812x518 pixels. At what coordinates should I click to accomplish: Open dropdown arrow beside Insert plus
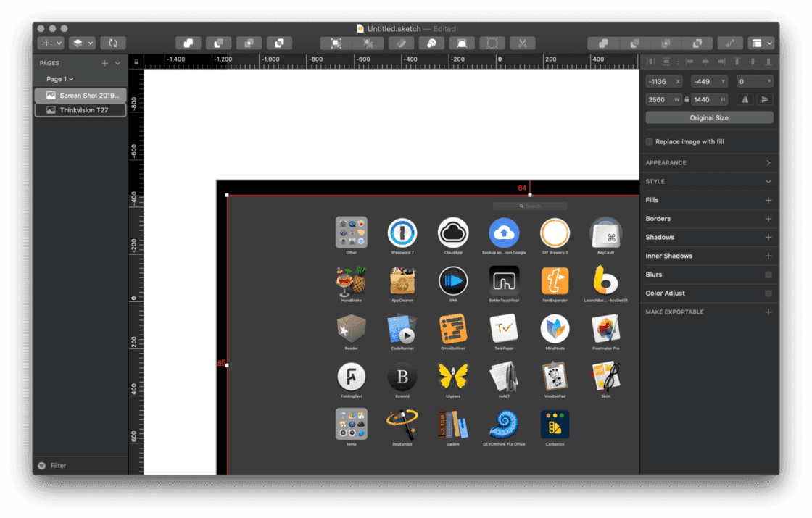pos(59,43)
